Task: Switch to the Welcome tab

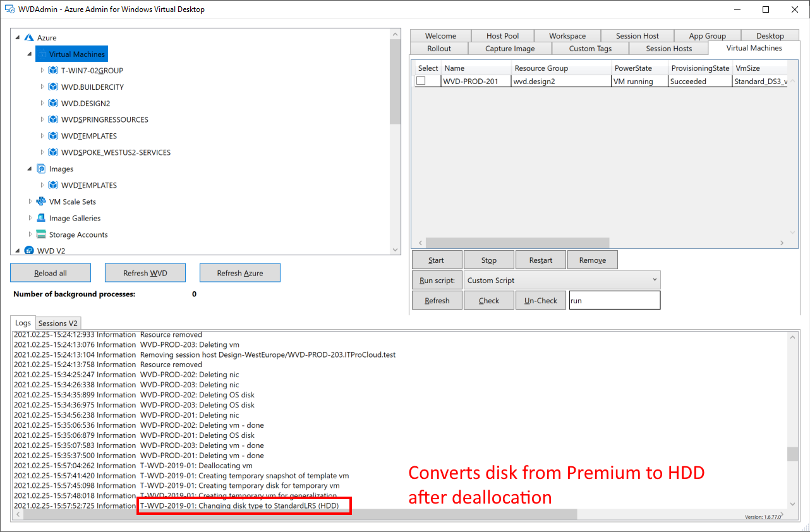Action: click(440, 36)
